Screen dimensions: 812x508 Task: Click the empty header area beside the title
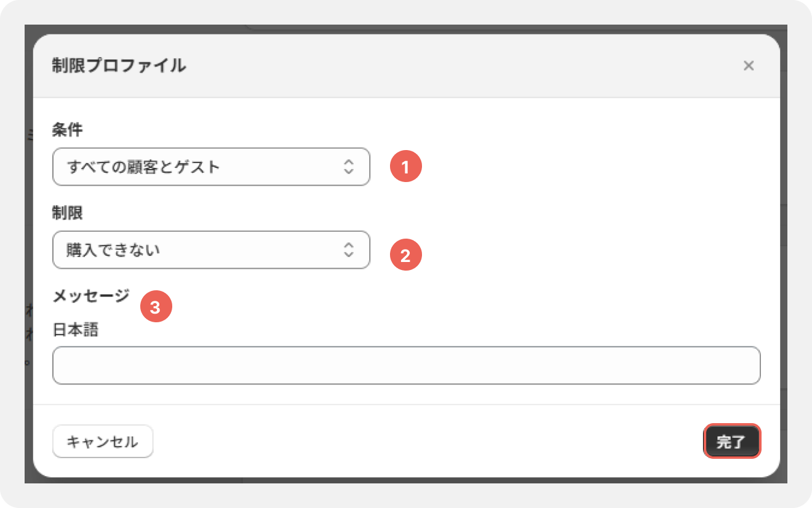pyautogui.click(x=461, y=66)
